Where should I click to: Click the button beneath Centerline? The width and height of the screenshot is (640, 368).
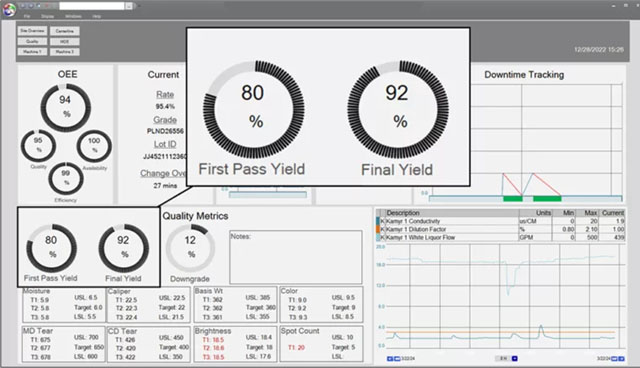(x=64, y=41)
